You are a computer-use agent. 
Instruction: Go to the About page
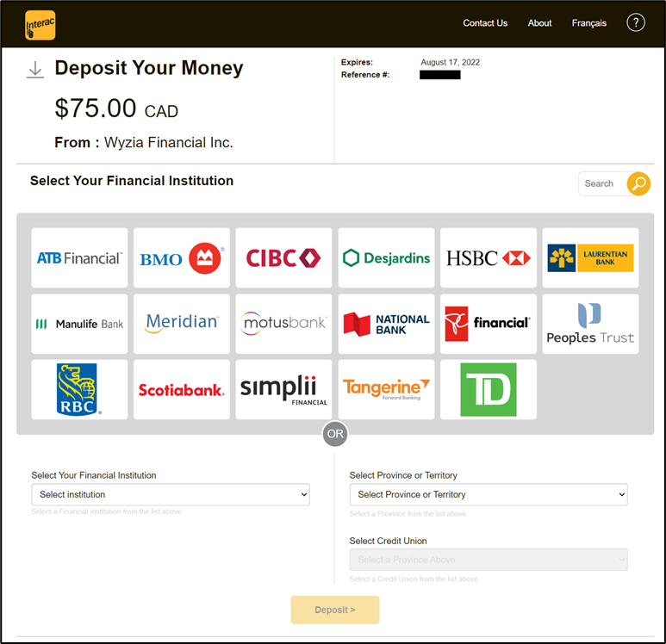(539, 23)
